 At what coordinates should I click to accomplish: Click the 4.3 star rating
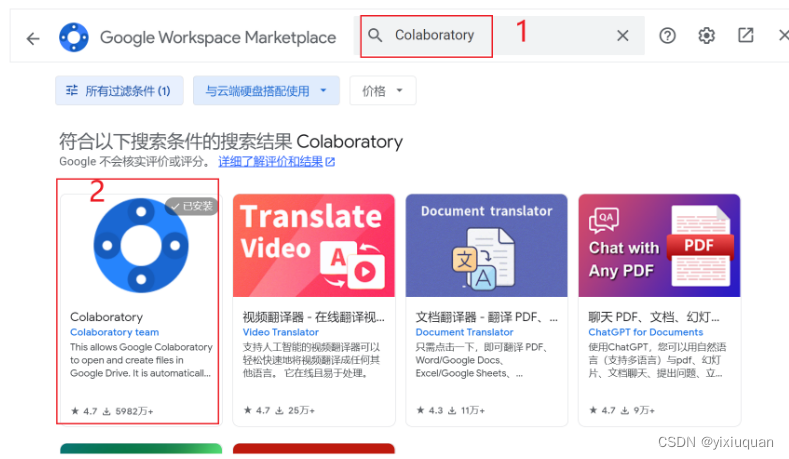(x=430, y=410)
